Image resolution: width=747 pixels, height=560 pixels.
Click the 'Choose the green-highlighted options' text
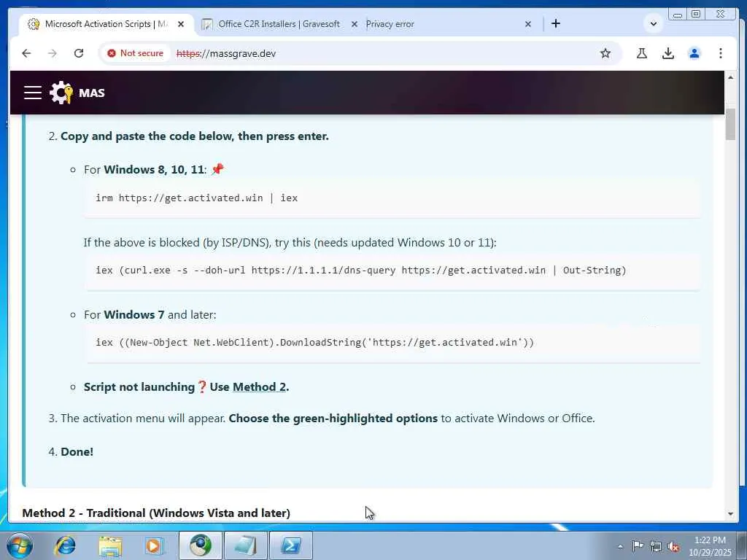pos(333,419)
